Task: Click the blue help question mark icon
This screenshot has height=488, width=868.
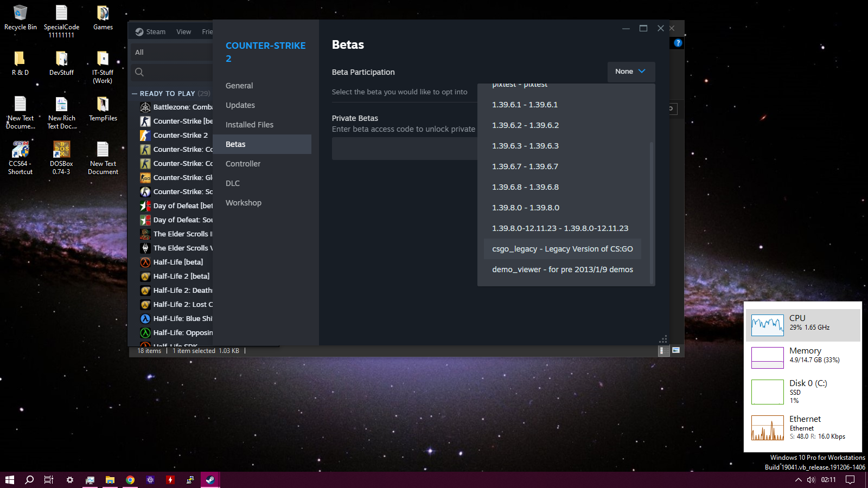Action: [678, 43]
